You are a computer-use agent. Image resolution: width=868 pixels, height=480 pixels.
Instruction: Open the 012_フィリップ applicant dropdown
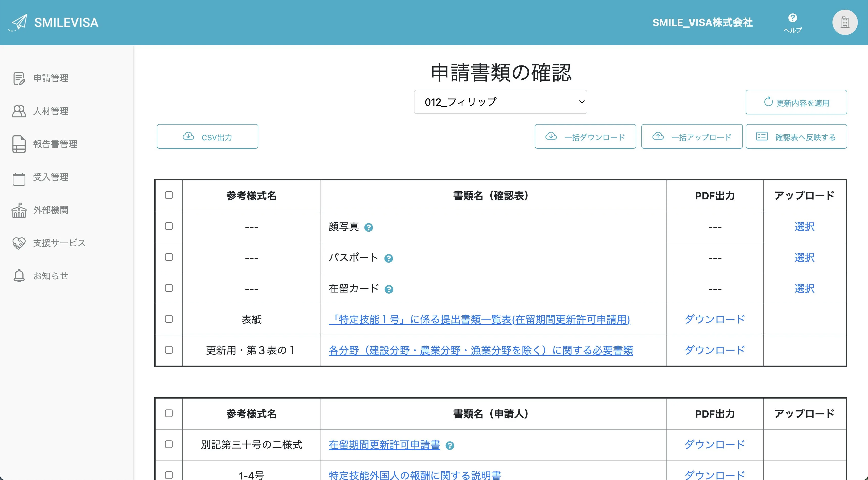coord(500,102)
